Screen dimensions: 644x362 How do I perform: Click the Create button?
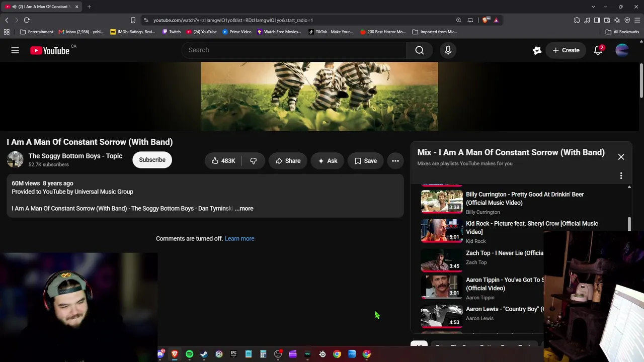click(x=566, y=50)
